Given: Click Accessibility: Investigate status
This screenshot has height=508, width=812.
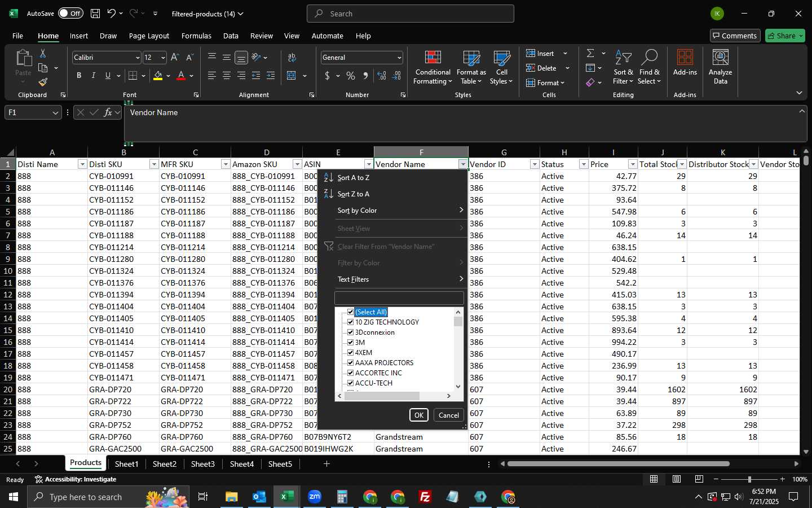Looking at the screenshot, I should 76,479.
